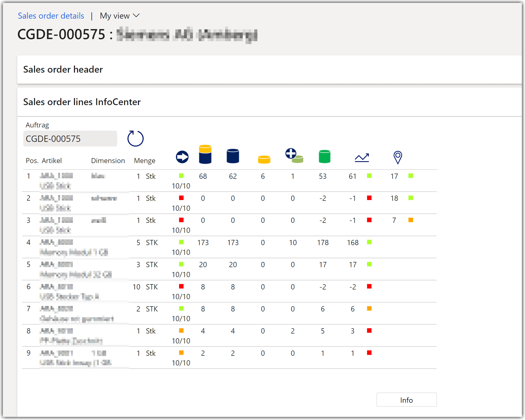The image size is (525, 420).
Task: Open the Sales order details link
Action: [51, 16]
